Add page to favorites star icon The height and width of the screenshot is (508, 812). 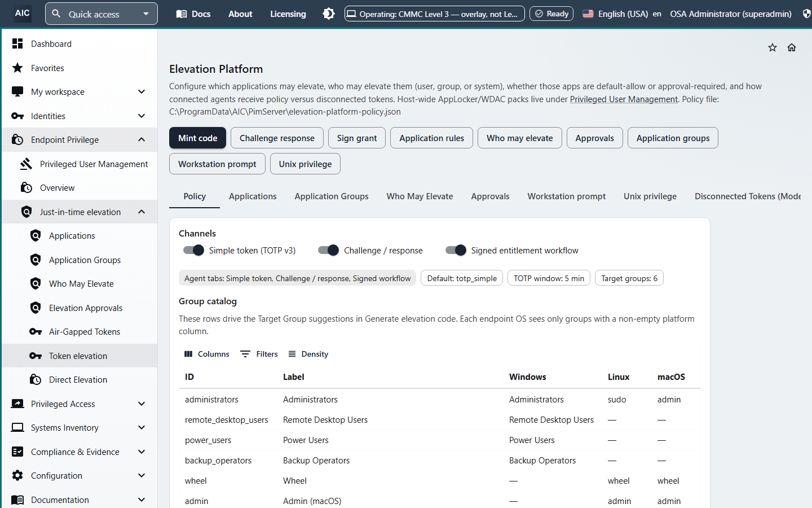[x=773, y=47]
